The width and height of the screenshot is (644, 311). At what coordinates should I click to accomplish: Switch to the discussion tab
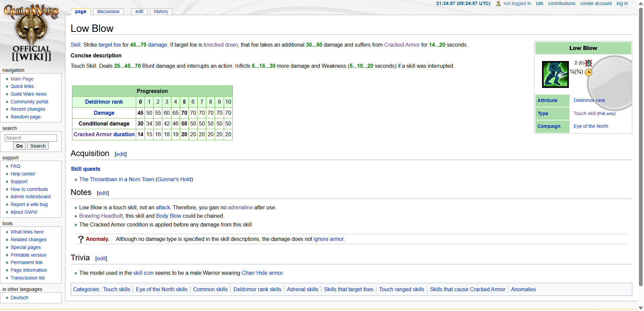pos(108,11)
